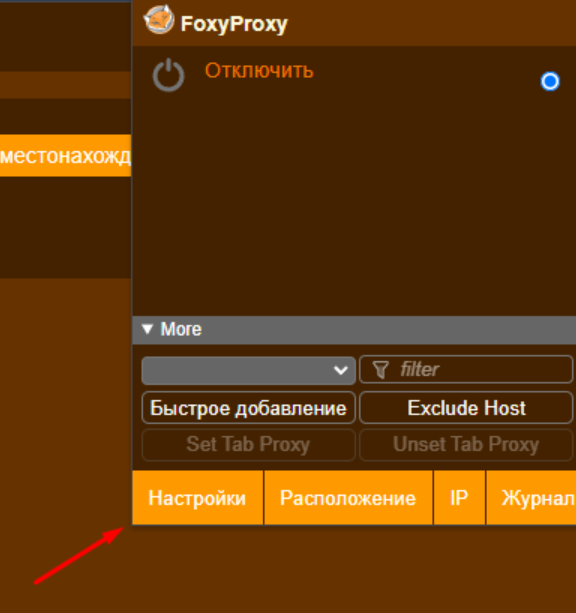This screenshot has height=613, width=576.
Task: Open the empty dropdown under More
Action: pos(249,370)
